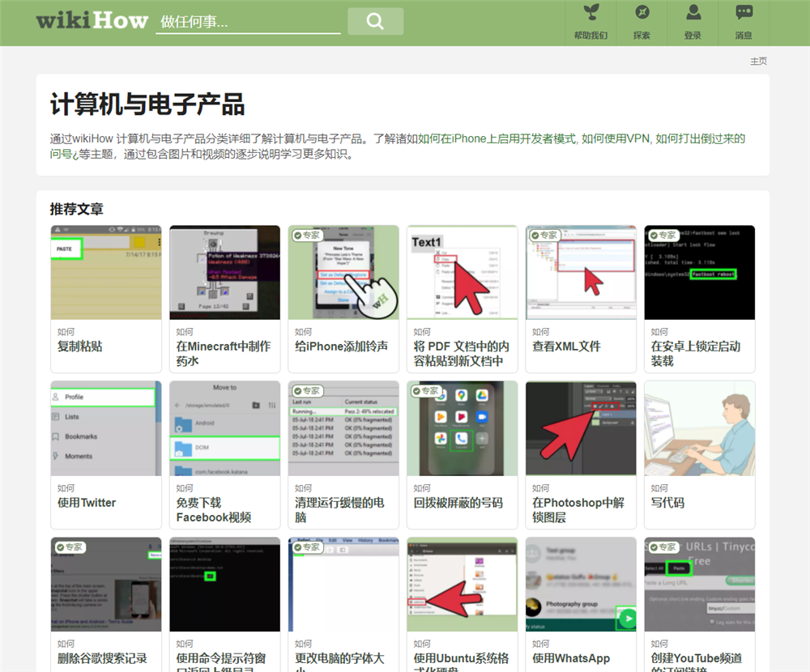810x672 pixels.
Task: Click the title 写代码
Action: (x=667, y=503)
